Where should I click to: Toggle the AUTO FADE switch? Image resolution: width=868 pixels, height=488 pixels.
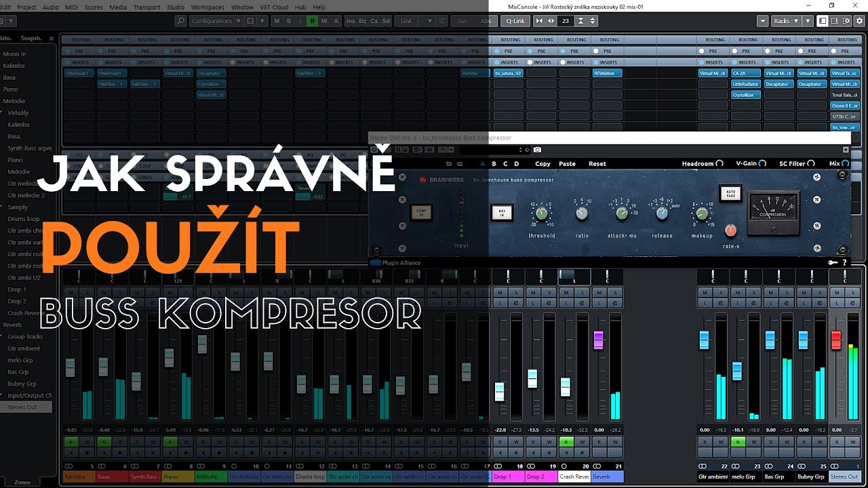tap(730, 194)
